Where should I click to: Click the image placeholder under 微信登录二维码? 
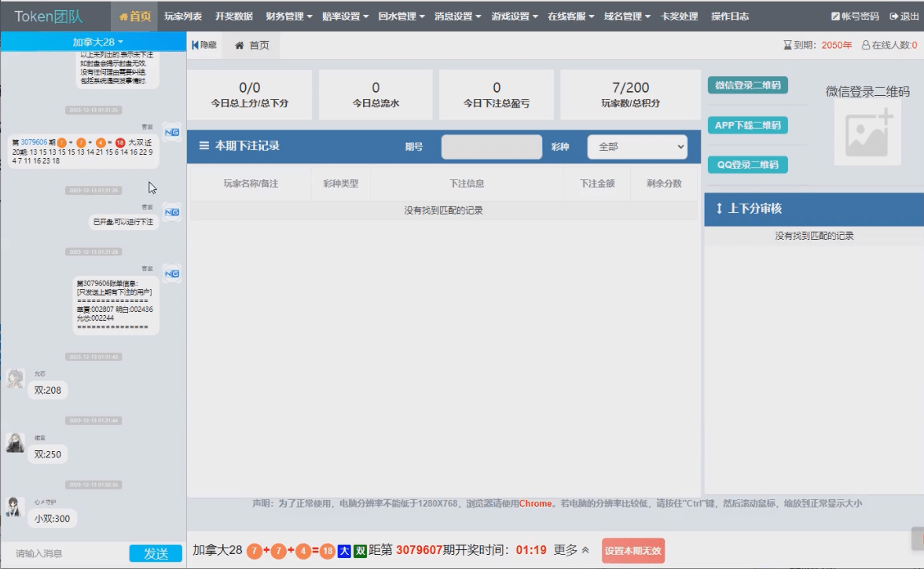tap(867, 134)
